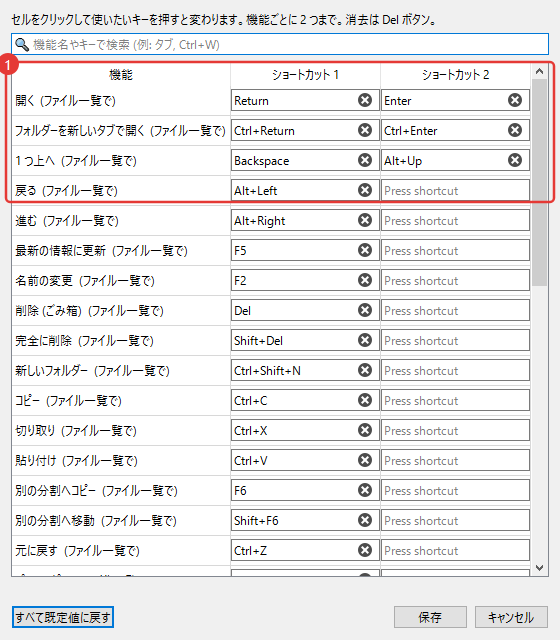Click the 進む (ファイル一覧で) row label
The height and width of the screenshot is (640, 560).
coord(67,221)
